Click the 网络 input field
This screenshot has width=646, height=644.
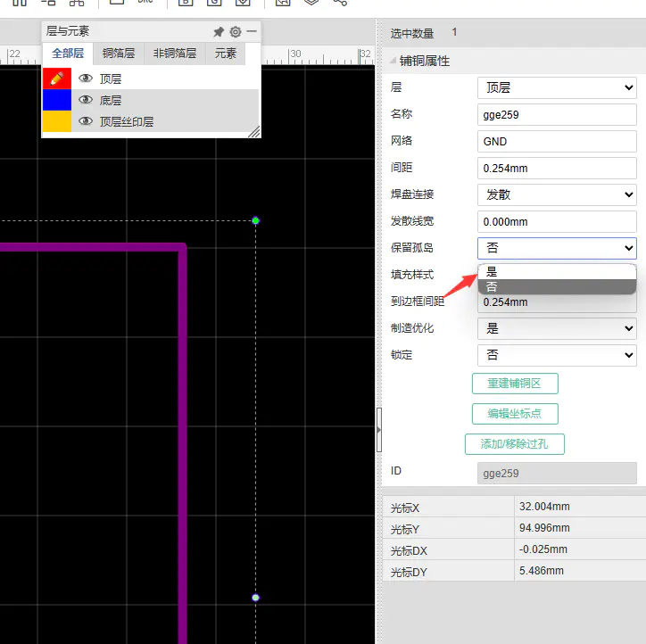coord(557,141)
